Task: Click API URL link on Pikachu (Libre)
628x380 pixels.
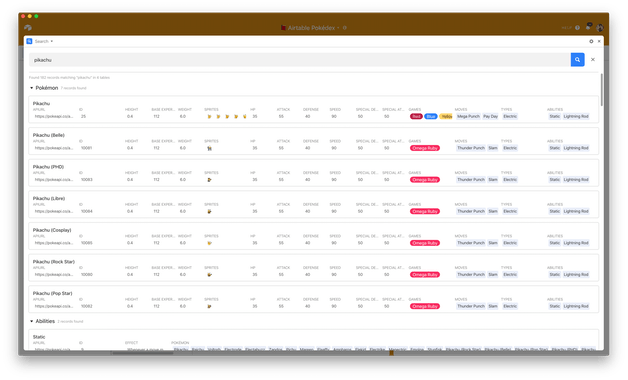Action: [54, 211]
